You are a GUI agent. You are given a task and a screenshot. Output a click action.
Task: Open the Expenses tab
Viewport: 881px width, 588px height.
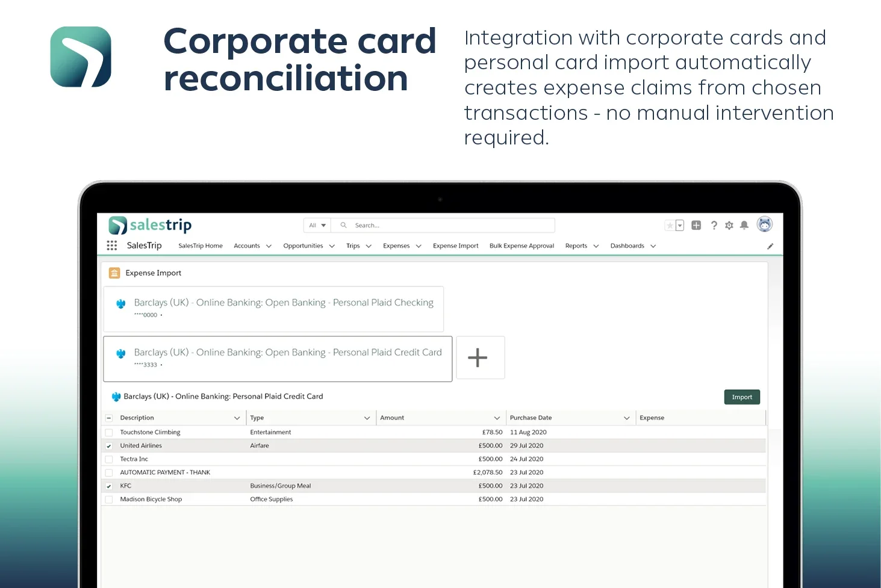point(396,246)
